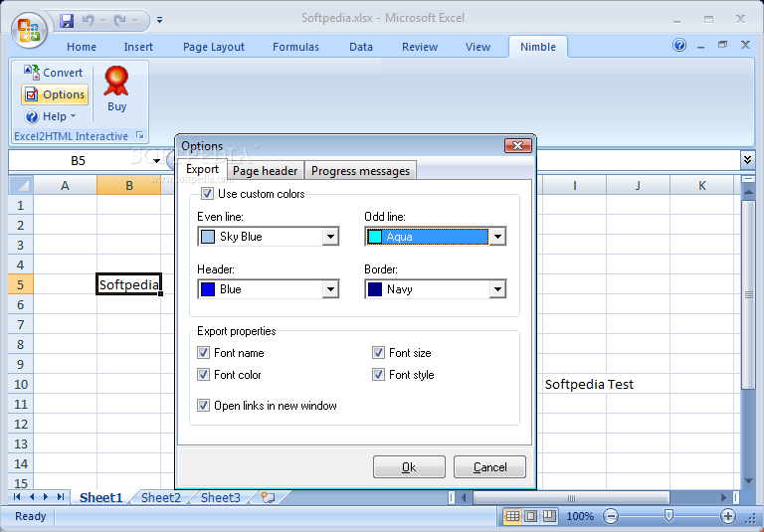Image resolution: width=764 pixels, height=532 pixels.
Task: Uncheck the Font name checkbox
Action: (203, 352)
